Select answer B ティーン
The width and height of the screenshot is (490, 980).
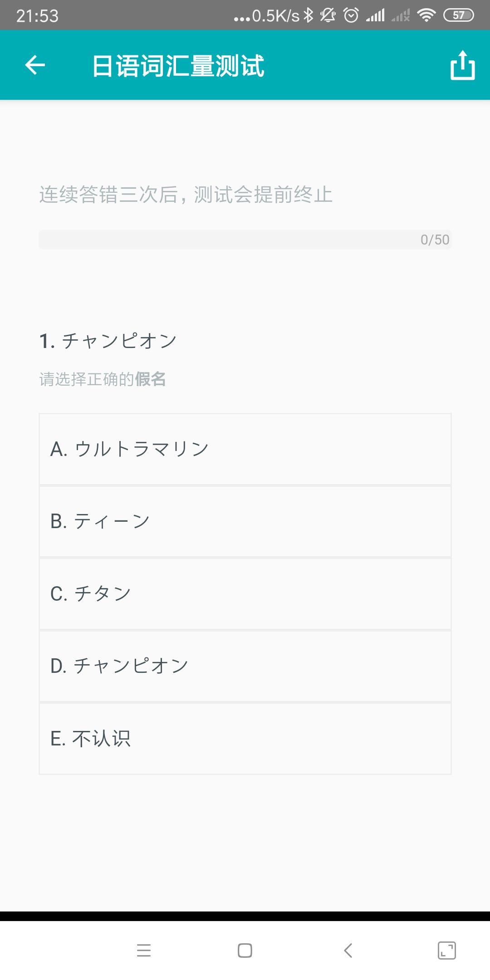[x=245, y=522]
